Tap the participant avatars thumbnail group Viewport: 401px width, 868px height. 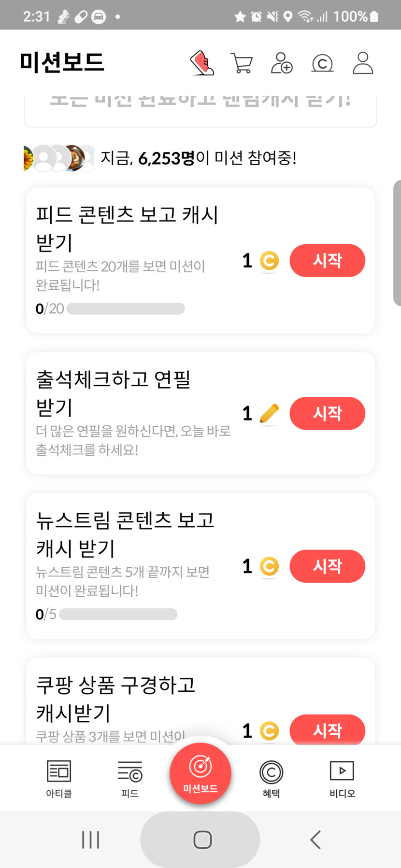[59, 158]
